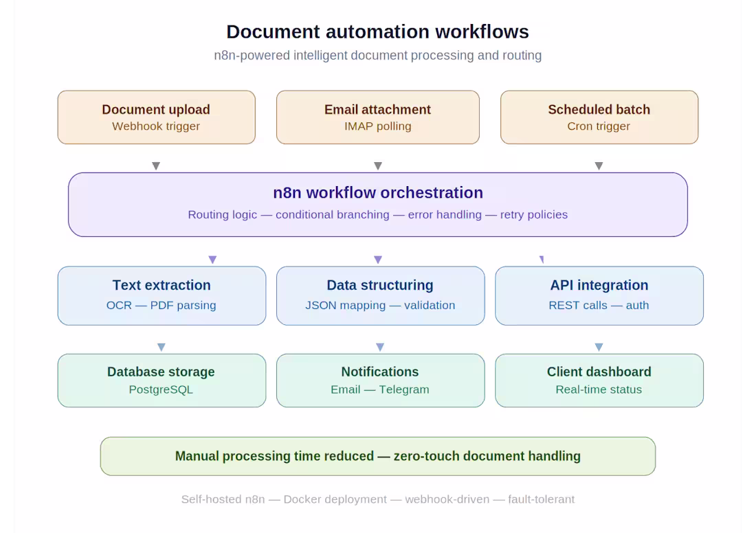Select the Database storage PostgreSQL node
The image size is (756, 533).
[x=161, y=380]
